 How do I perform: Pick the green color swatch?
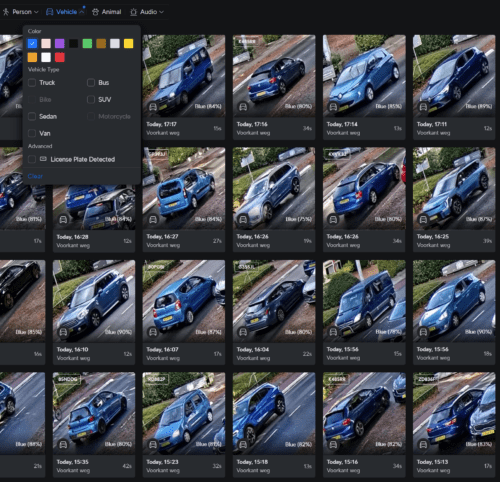87,43
